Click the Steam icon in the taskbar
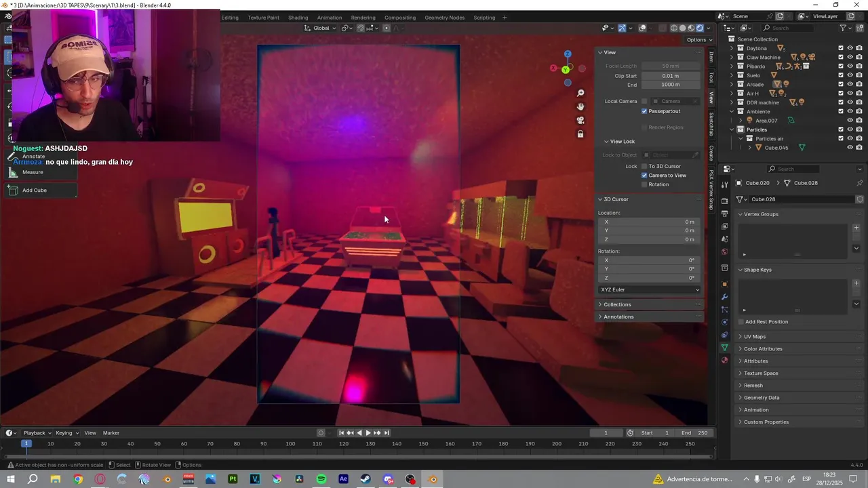Image resolution: width=868 pixels, height=488 pixels. click(366, 479)
